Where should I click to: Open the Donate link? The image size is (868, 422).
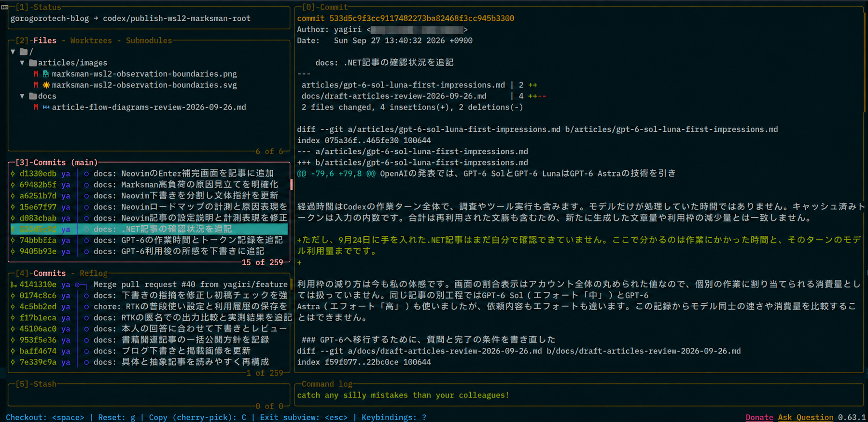point(759,417)
